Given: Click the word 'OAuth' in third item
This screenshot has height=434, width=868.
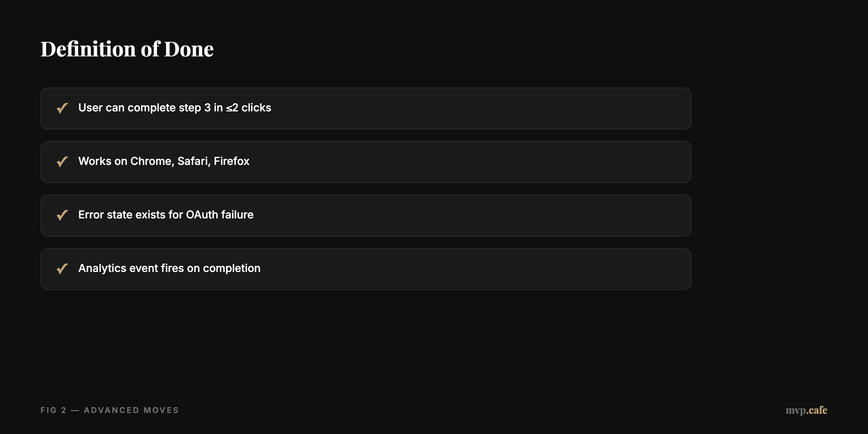Looking at the screenshot, I should coord(202,215).
